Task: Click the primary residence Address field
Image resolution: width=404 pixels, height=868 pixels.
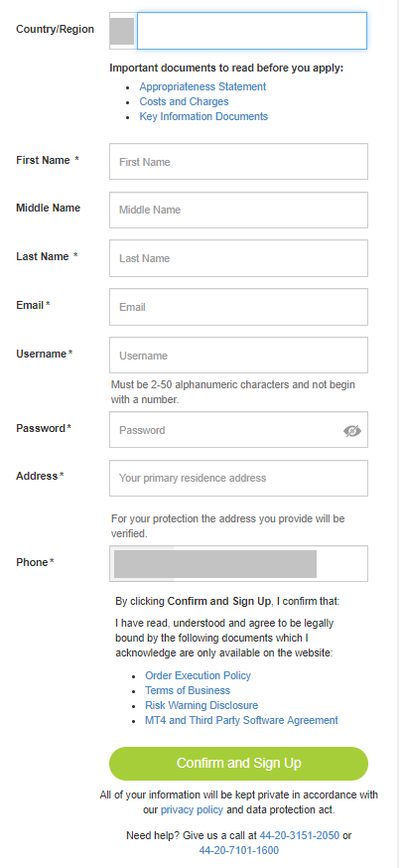Action: click(x=238, y=479)
